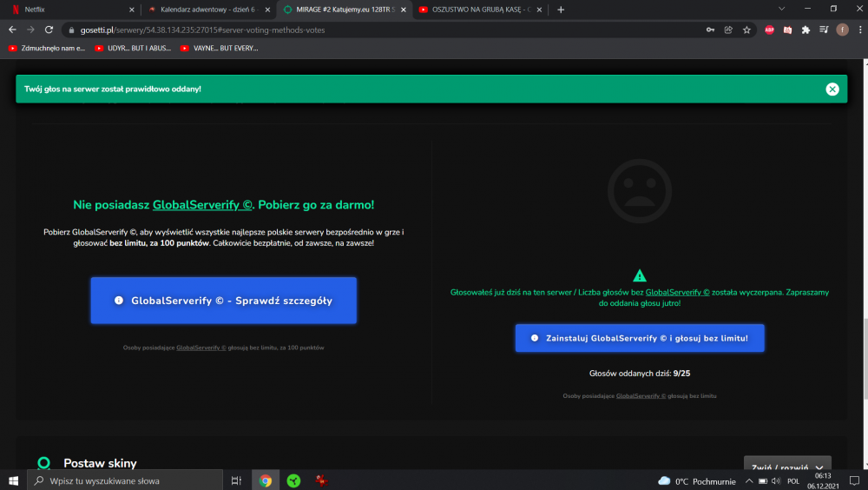Close the Kalendarz adwentowy tab

267,10
